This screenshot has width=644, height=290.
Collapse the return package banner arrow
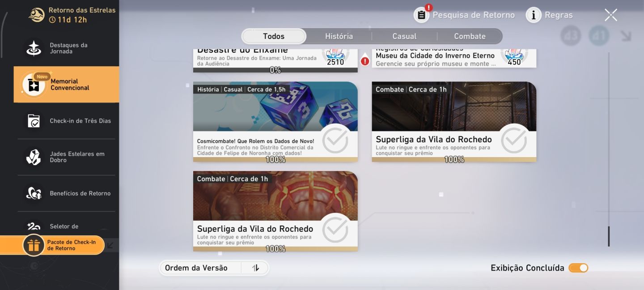pos(110,245)
